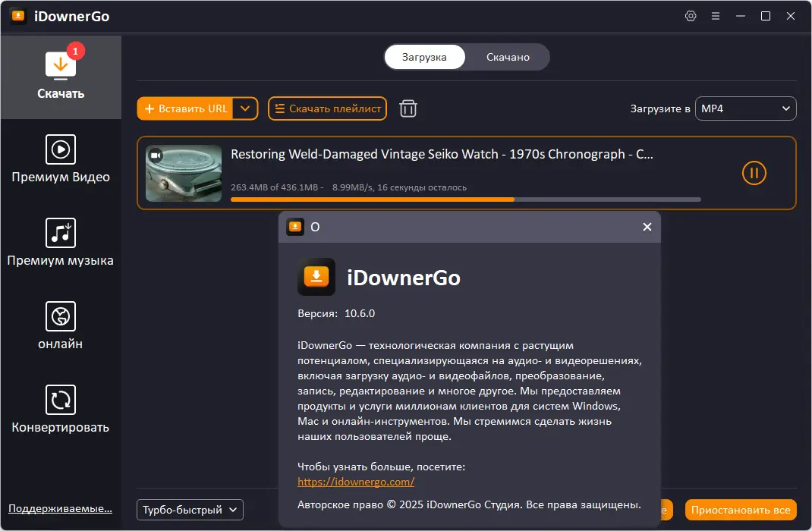Image resolution: width=812 pixels, height=531 pixels.
Task: Open the app settings gear icon
Action: click(x=691, y=15)
